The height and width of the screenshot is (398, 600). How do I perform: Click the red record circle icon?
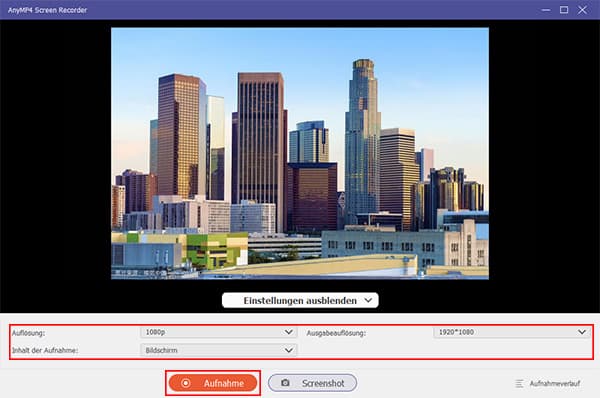[x=186, y=383]
